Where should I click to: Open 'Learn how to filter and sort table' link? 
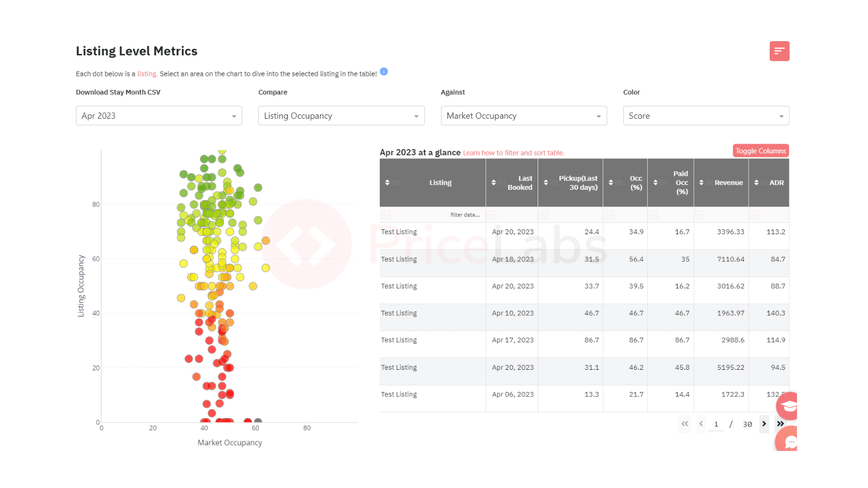(x=513, y=153)
